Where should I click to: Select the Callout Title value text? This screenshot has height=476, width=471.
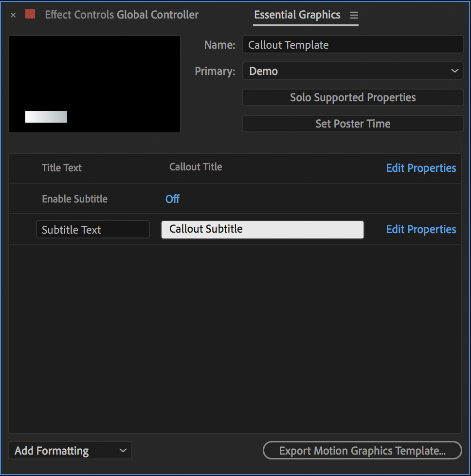(x=196, y=167)
